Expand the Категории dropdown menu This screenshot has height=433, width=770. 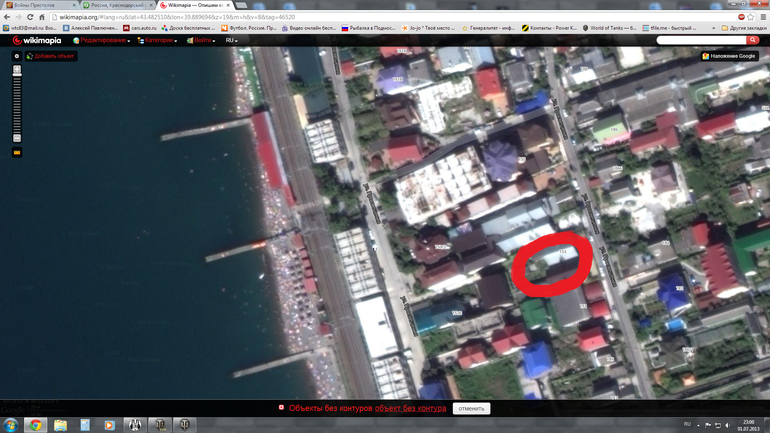coord(158,41)
